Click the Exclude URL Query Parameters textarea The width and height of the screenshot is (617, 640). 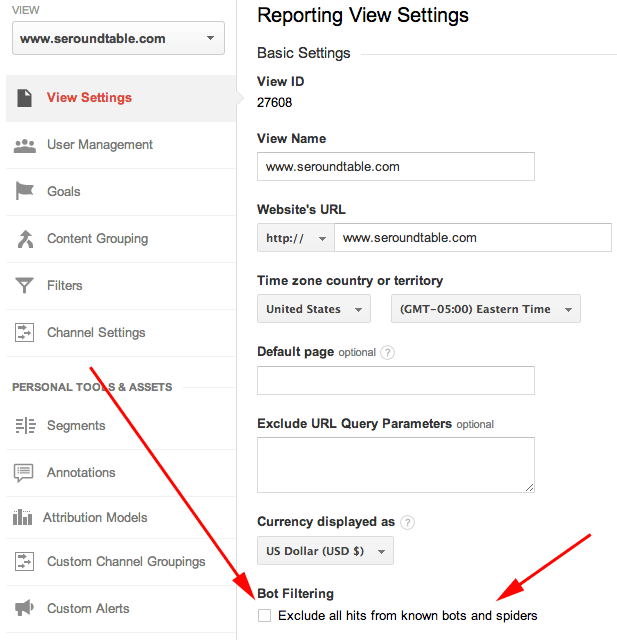click(x=396, y=465)
